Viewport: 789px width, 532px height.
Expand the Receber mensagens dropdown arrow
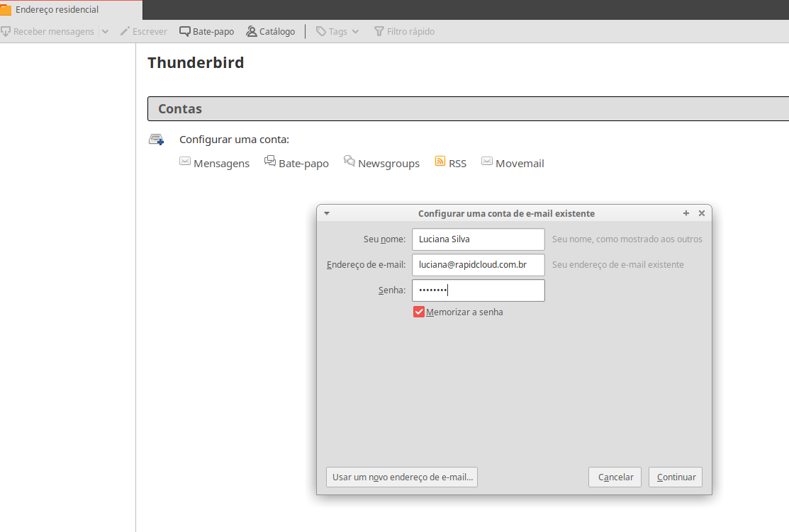click(105, 32)
